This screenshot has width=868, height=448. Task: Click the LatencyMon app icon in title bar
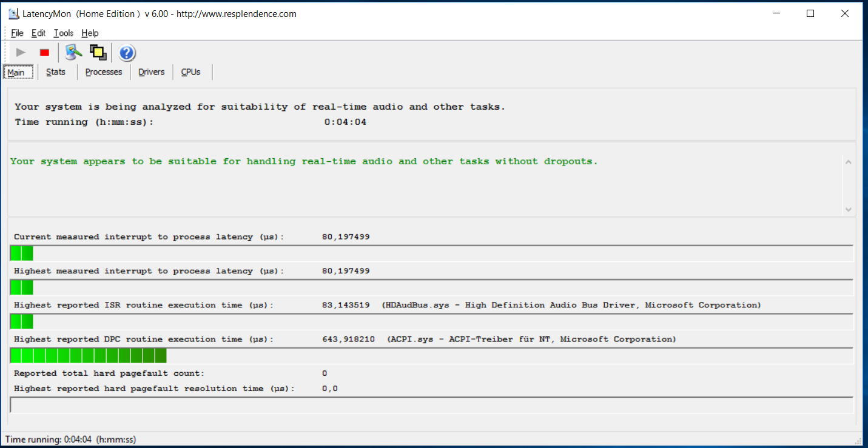pyautogui.click(x=13, y=13)
